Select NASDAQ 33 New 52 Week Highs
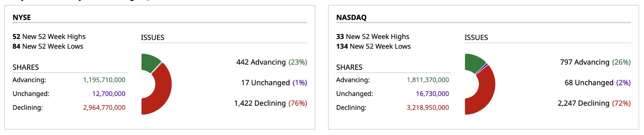Viewport: 644px width, 135px height. (373, 37)
